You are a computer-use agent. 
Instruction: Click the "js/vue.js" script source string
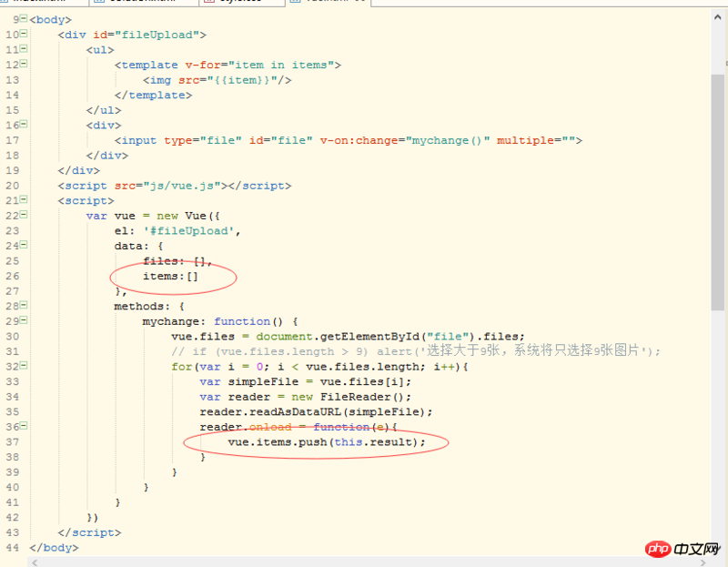click(x=182, y=186)
